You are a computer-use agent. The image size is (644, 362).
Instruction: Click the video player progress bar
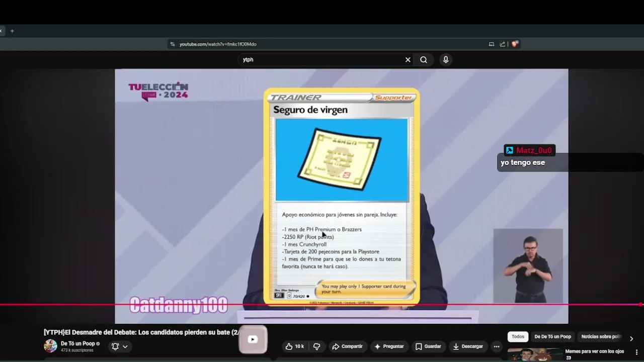click(322, 305)
